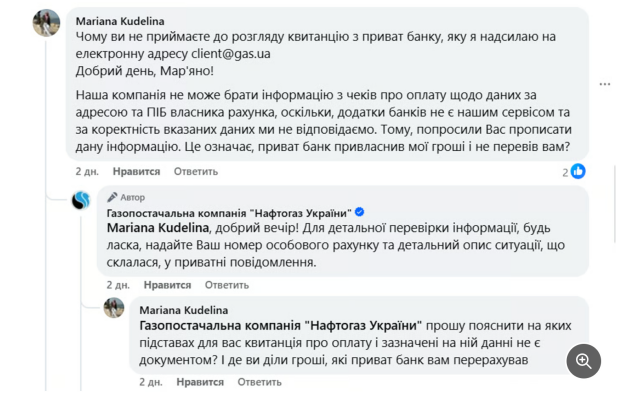
Task: Reply to first comment with Ответить
Action: pos(196,172)
